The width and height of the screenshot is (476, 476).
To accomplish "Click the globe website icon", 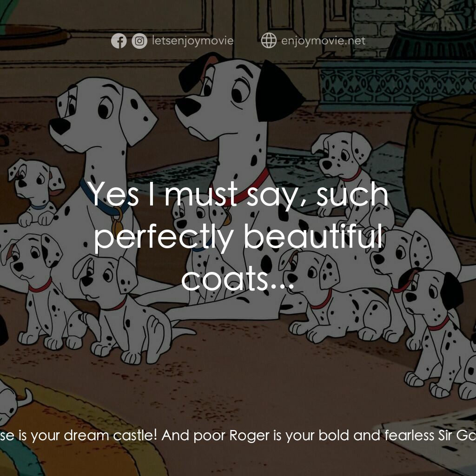I will tap(269, 40).
